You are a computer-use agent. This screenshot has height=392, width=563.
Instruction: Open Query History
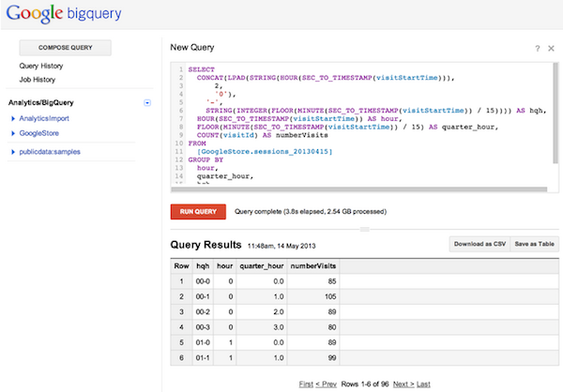[41, 66]
